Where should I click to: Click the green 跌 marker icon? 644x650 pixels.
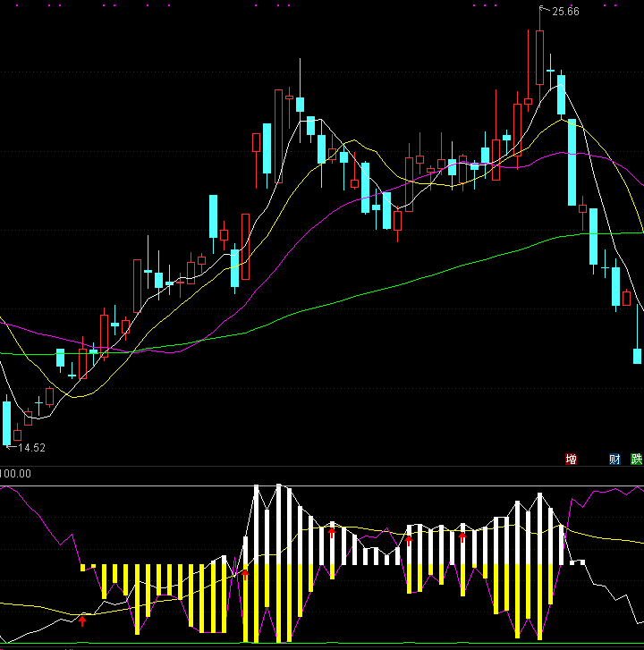(636, 460)
